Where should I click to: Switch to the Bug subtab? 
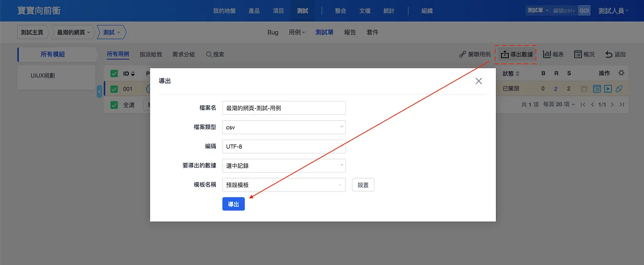[273, 32]
